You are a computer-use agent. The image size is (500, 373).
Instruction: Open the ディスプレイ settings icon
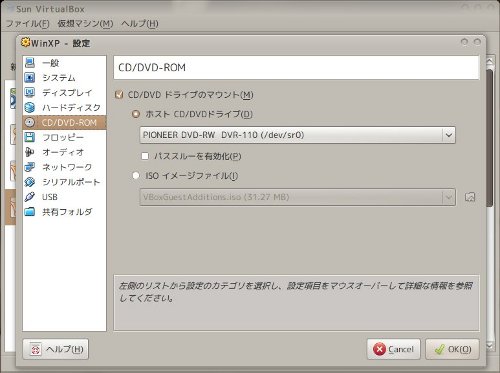coord(30,92)
